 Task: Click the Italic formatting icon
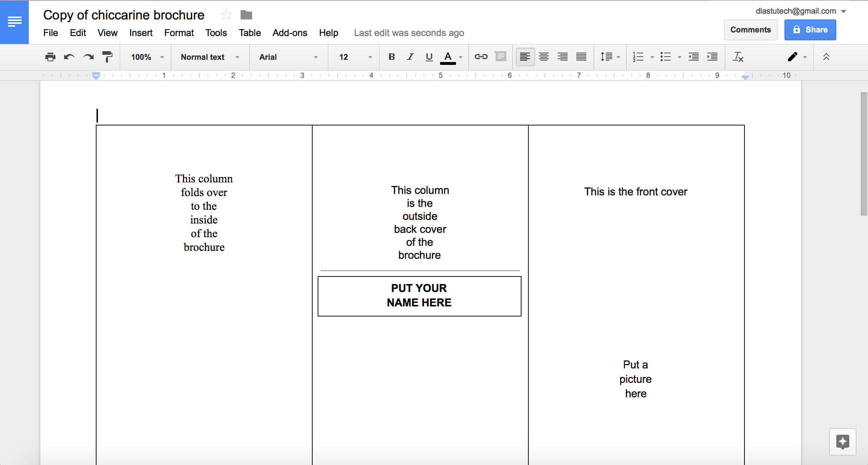pyautogui.click(x=409, y=56)
